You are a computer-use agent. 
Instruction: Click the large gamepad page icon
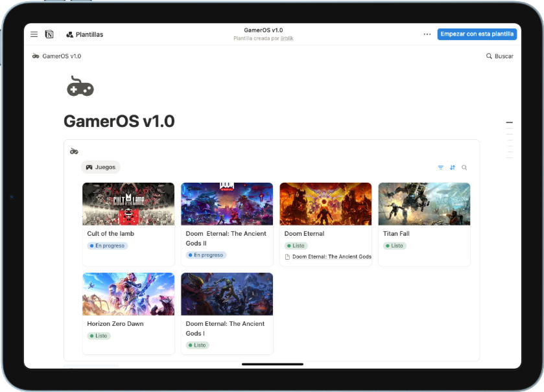click(80, 86)
